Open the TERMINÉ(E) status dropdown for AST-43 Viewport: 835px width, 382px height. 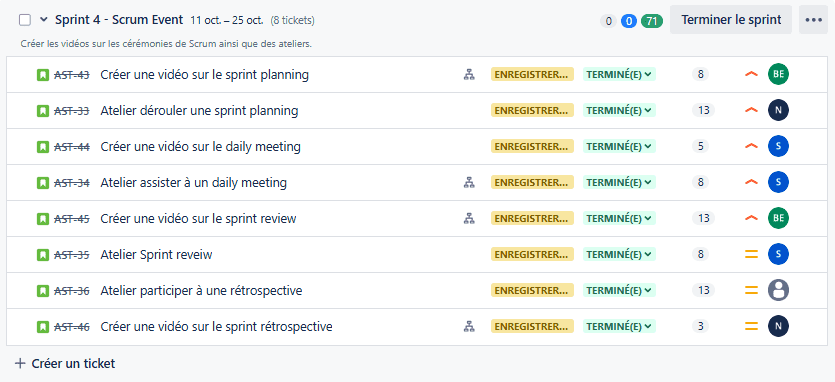(619, 75)
